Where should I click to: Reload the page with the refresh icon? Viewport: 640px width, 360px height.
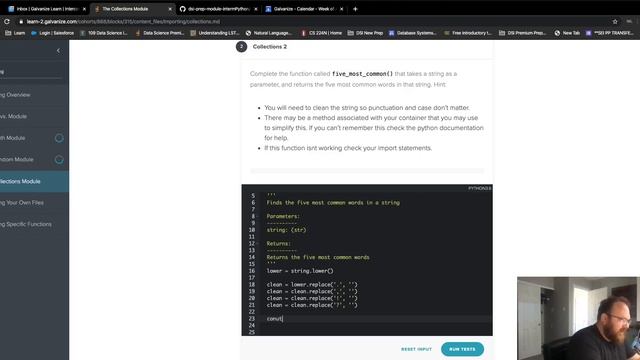coord(7,21)
